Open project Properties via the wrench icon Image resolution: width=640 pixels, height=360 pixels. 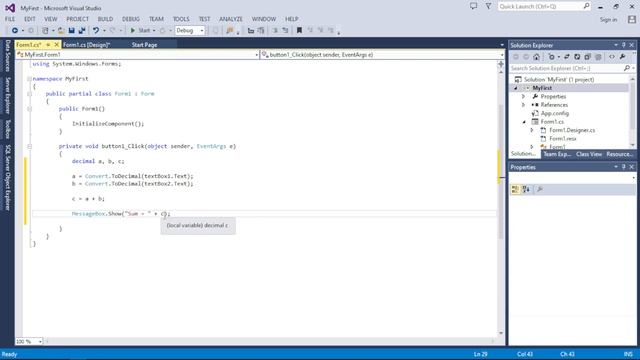point(622,57)
